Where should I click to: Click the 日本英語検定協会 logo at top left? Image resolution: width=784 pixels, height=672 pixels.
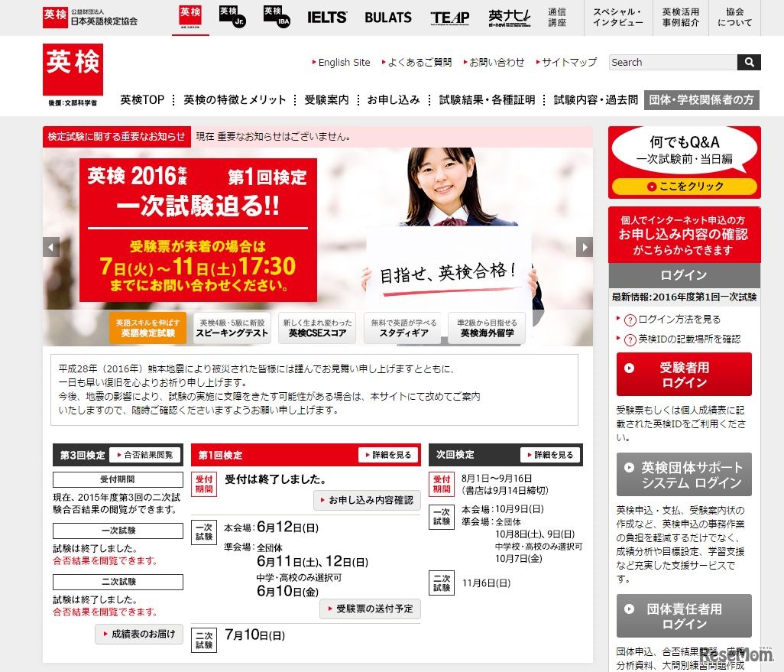point(90,18)
